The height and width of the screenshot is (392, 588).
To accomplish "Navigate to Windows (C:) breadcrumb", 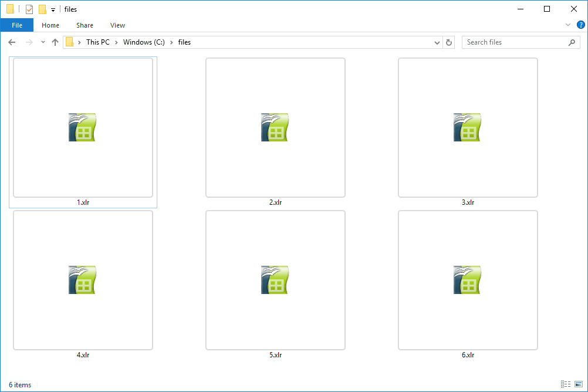I will click(144, 42).
